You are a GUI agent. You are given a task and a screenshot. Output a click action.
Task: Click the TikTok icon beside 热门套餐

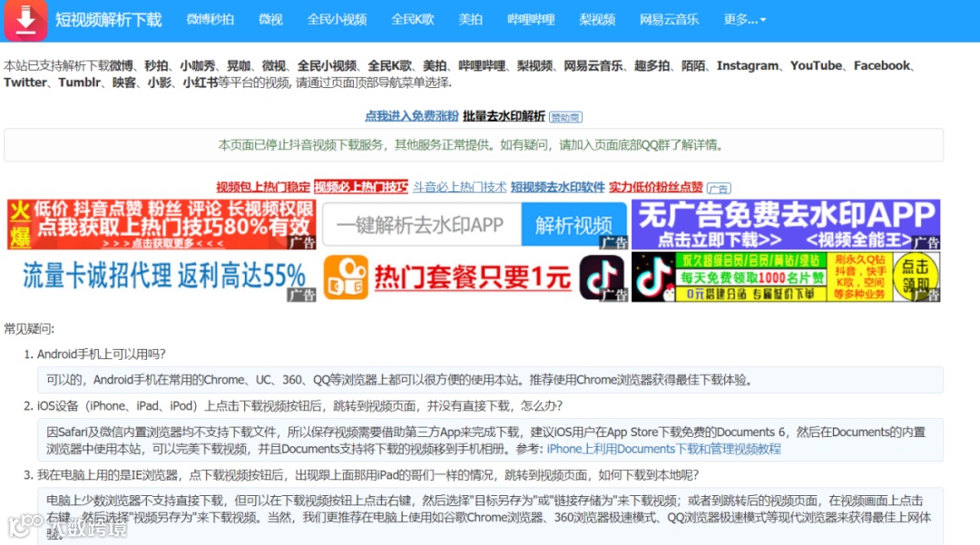tap(602, 277)
